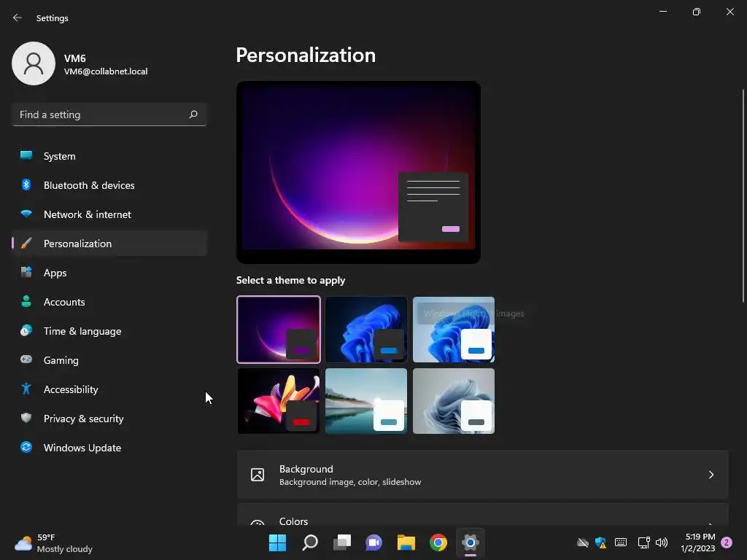
Task: Click the large desktop preview image
Action: (x=358, y=172)
